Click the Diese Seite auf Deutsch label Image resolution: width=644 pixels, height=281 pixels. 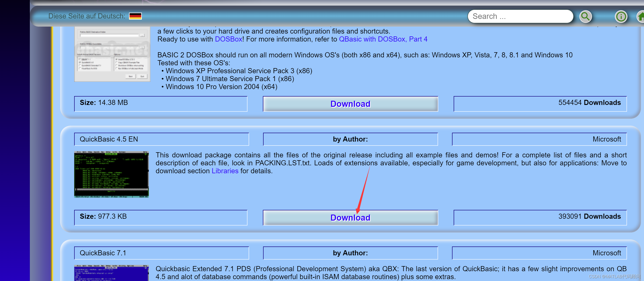(87, 16)
